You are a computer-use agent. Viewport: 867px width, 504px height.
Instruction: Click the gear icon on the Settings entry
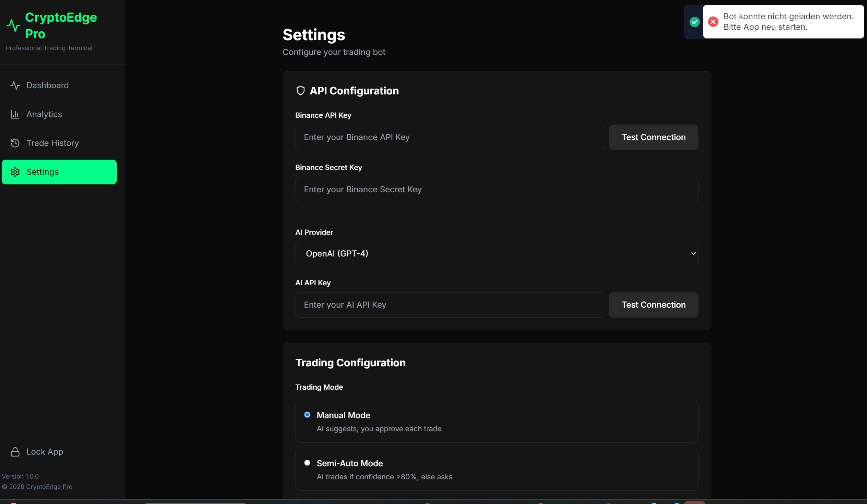click(x=15, y=172)
